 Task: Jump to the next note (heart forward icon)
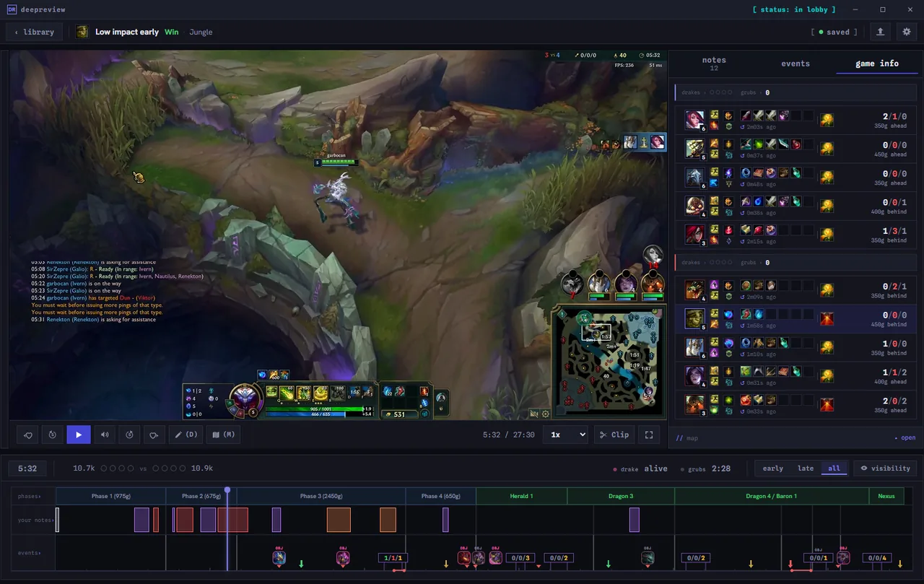(154, 435)
